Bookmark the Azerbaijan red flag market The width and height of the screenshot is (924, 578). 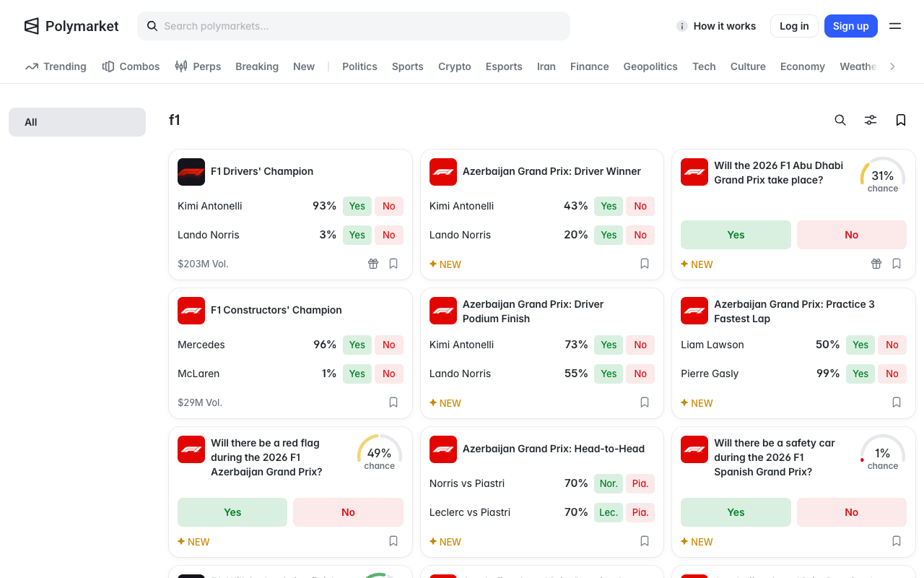(393, 541)
